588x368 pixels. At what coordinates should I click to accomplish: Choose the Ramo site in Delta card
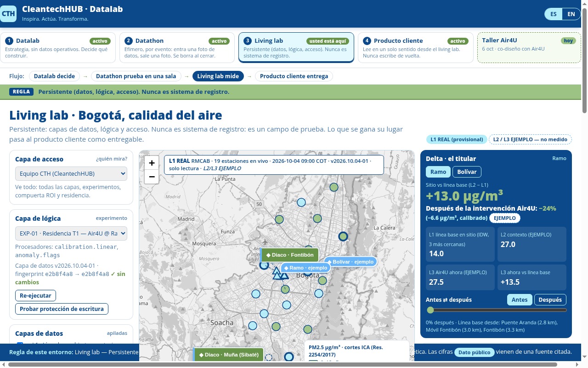click(438, 172)
